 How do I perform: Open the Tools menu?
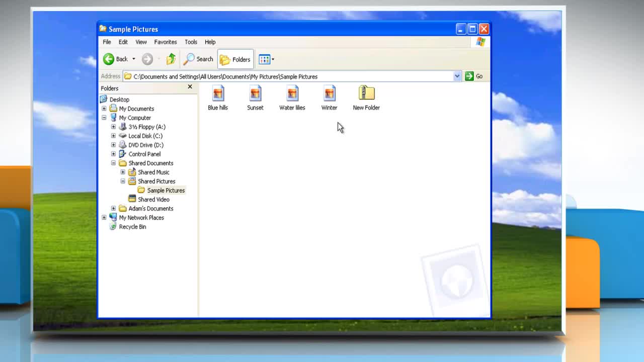point(191,42)
